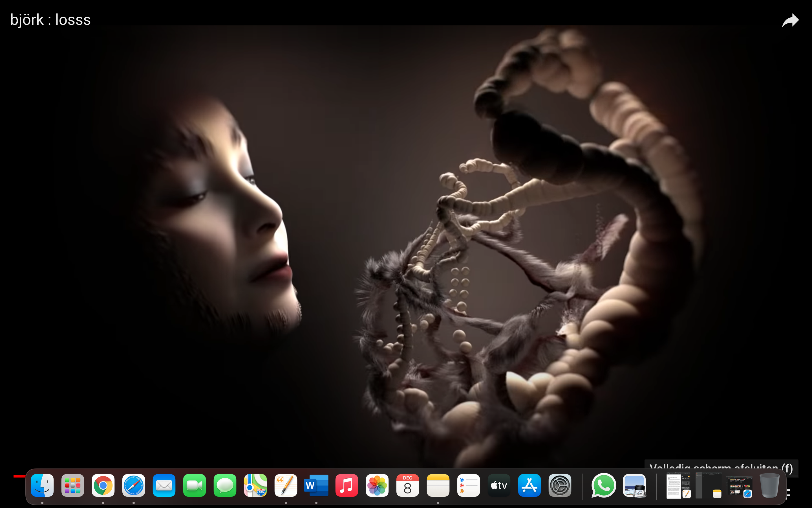Launch FaceTime from the Dock

pos(195,485)
